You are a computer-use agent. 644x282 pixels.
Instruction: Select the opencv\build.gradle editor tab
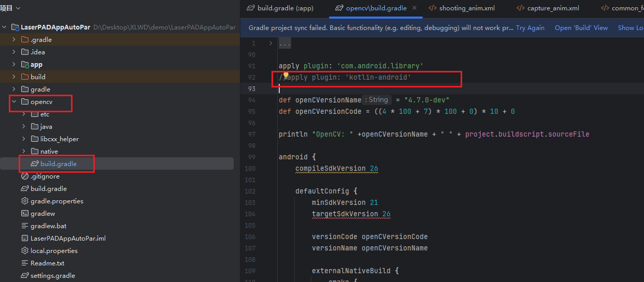click(376, 8)
